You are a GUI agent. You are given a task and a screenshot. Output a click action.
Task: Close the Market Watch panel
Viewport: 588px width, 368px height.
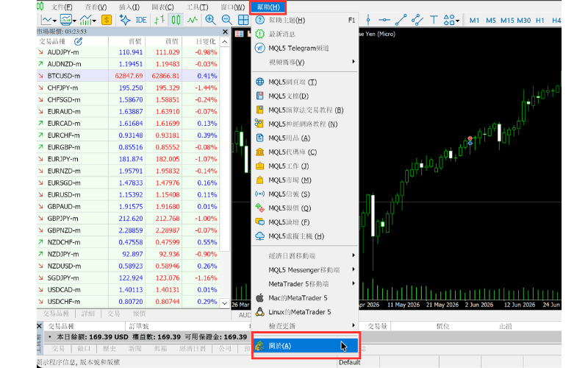225,32
